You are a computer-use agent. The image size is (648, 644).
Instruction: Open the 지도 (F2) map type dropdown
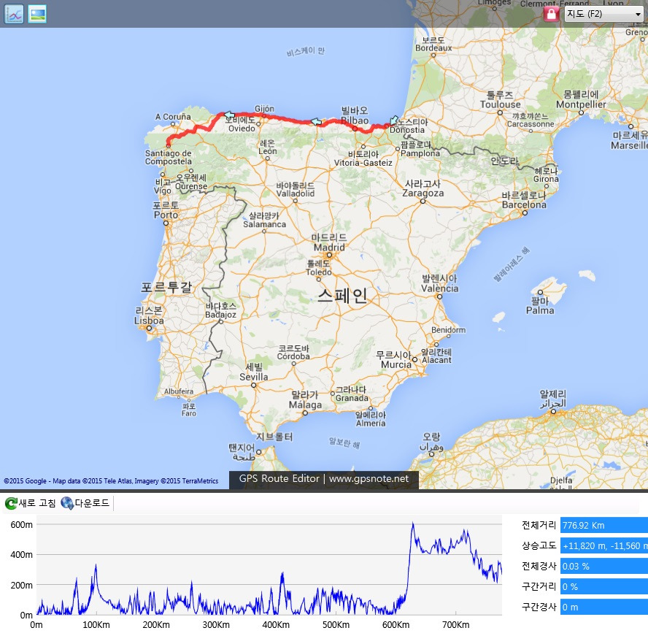[603, 14]
